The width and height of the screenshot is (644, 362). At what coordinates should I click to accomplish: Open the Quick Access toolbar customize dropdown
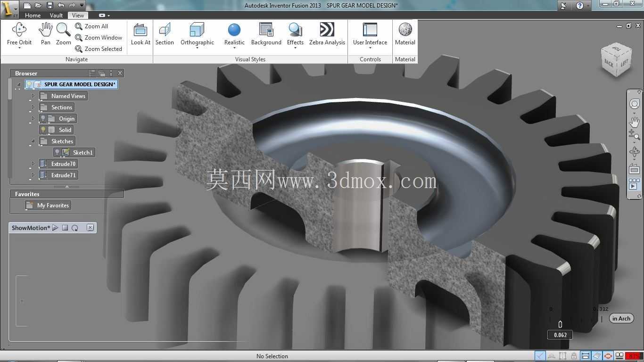coord(82,5)
